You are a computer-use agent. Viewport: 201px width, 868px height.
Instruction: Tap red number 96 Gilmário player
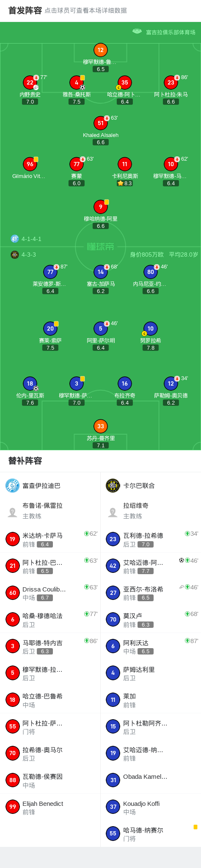point(30,164)
